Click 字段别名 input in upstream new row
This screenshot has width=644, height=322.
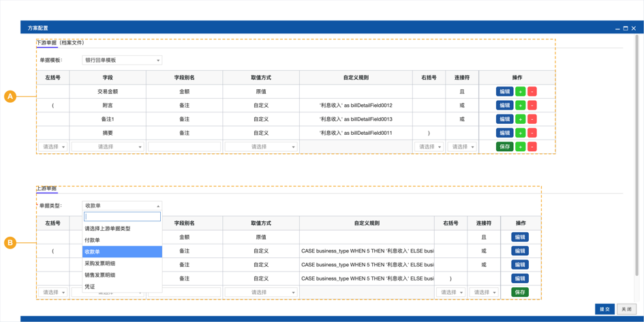click(x=185, y=293)
